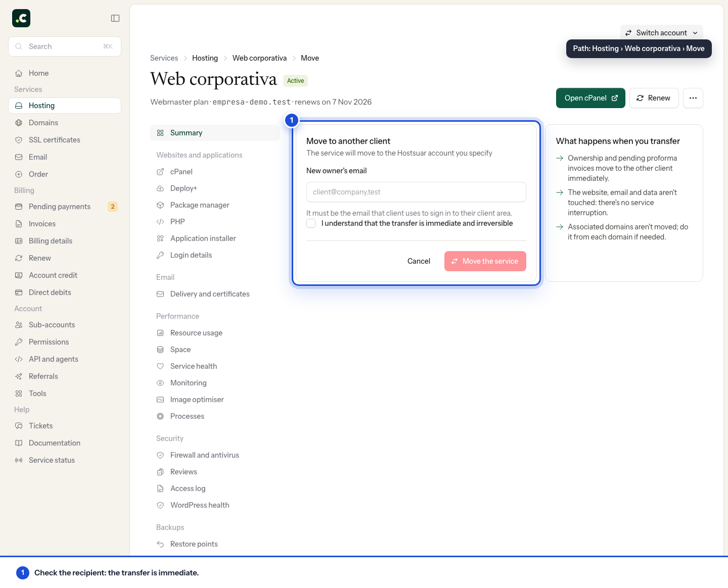Click the Permissions key icon
This screenshot has width=728, height=588.
click(x=19, y=342)
